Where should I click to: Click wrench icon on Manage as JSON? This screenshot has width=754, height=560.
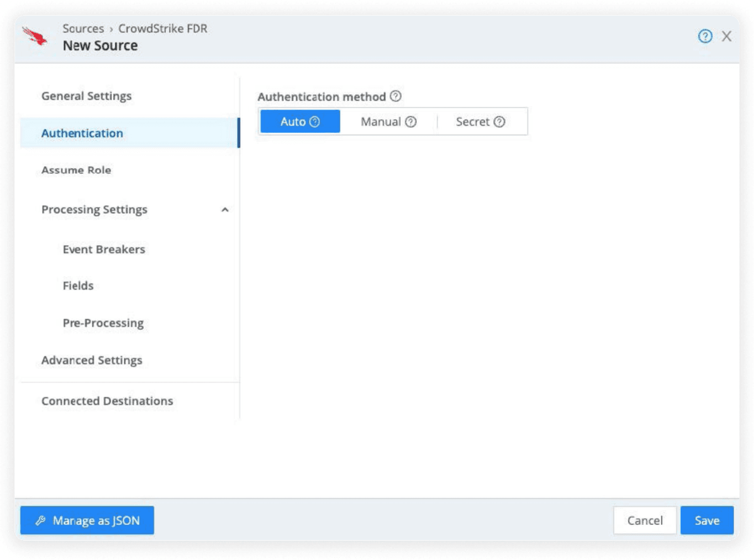pyautogui.click(x=40, y=520)
